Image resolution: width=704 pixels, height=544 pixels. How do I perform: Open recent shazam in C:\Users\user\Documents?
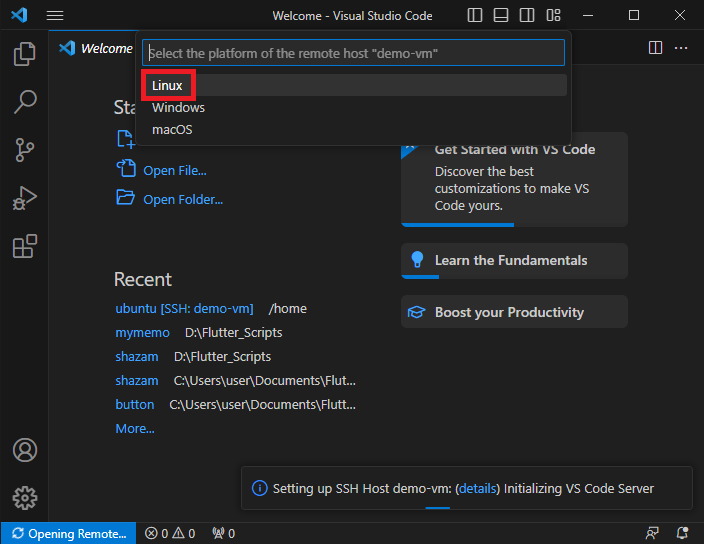(136, 381)
